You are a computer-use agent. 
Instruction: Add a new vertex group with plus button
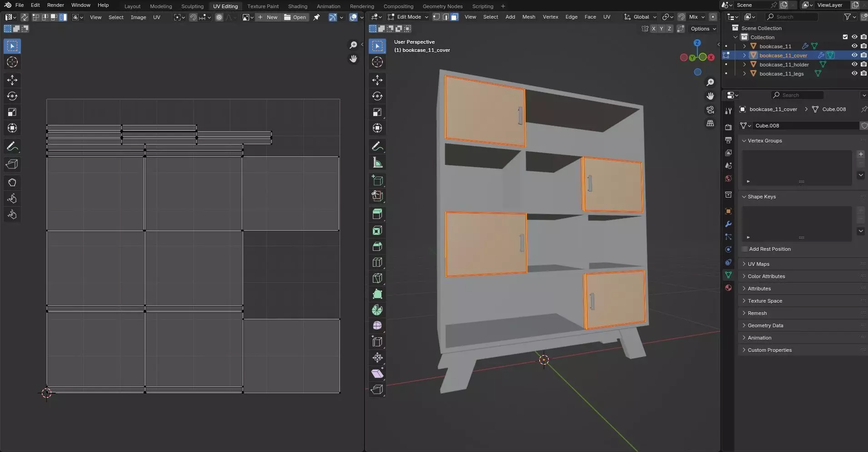pos(861,154)
